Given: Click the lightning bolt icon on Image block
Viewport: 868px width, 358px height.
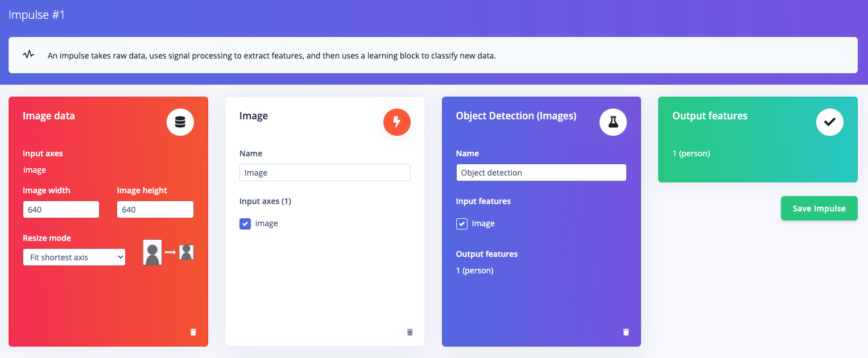Looking at the screenshot, I should tap(397, 122).
